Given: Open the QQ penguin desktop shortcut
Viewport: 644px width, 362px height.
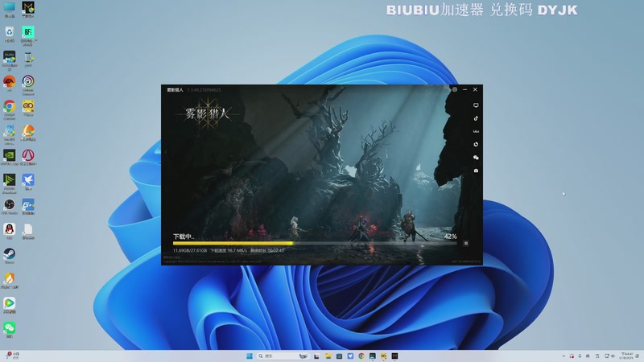Looking at the screenshot, I should [9, 231].
